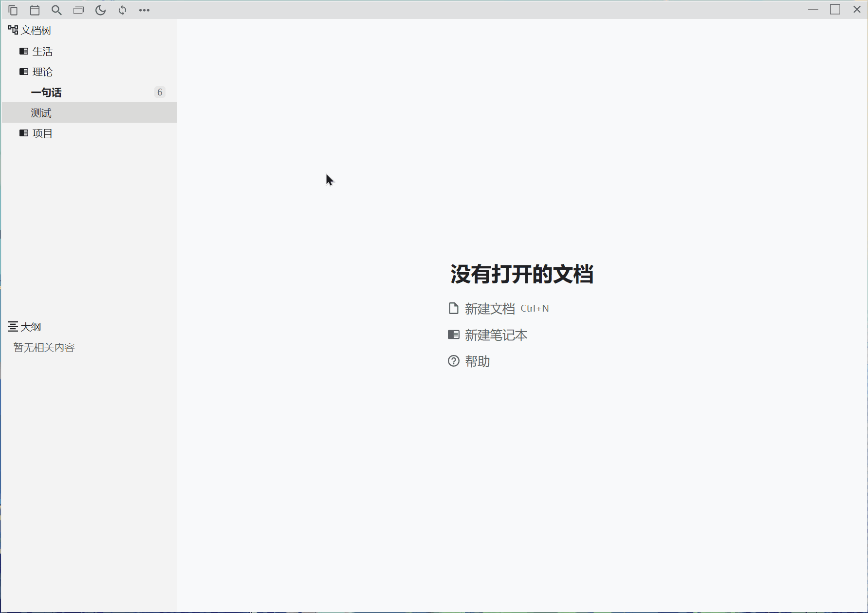Viewport: 868px width, 613px height.
Task: Click the 理论 notebook icon
Action: coord(23,72)
